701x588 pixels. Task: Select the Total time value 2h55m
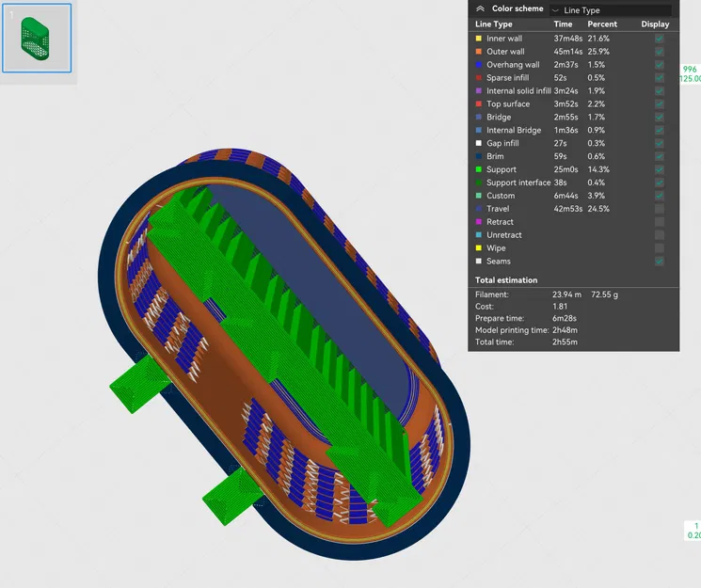click(x=565, y=342)
